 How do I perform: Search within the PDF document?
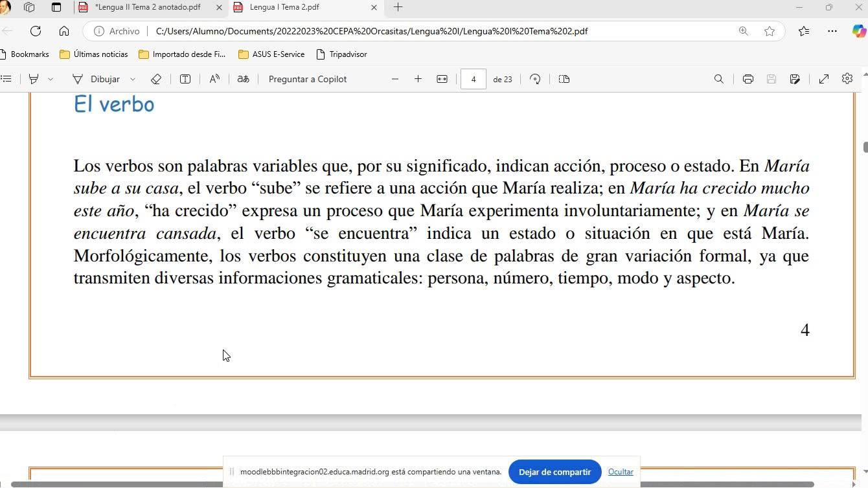click(x=719, y=79)
